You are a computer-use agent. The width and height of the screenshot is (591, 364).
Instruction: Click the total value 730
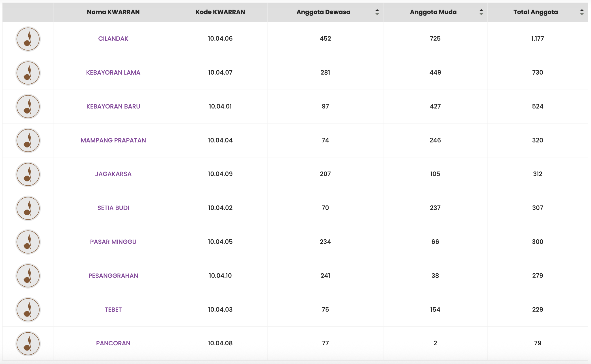click(x=538, y=73)
